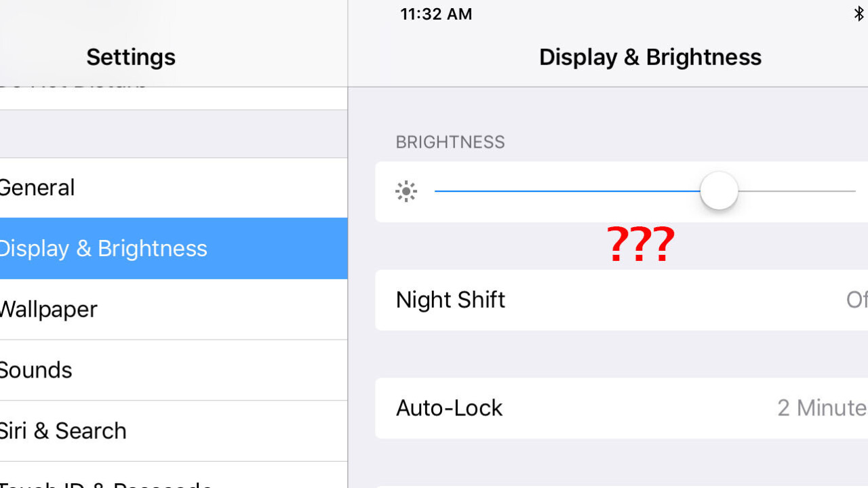Tap the Bluetooth status icon
This screenshot has width=868, height=488.
859,14
